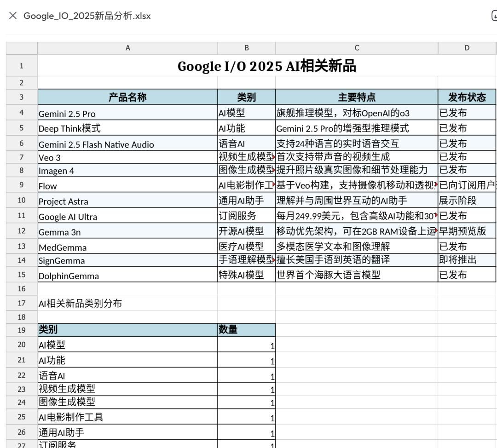
Task: Select row 3 header
Action: [22, 97]
